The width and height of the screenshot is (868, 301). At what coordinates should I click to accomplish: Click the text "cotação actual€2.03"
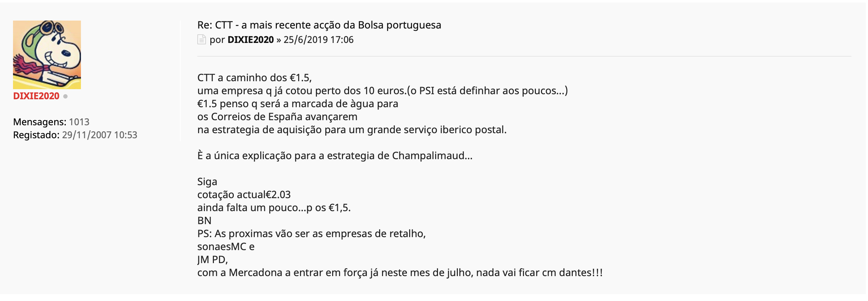click(x=244, y=195)
